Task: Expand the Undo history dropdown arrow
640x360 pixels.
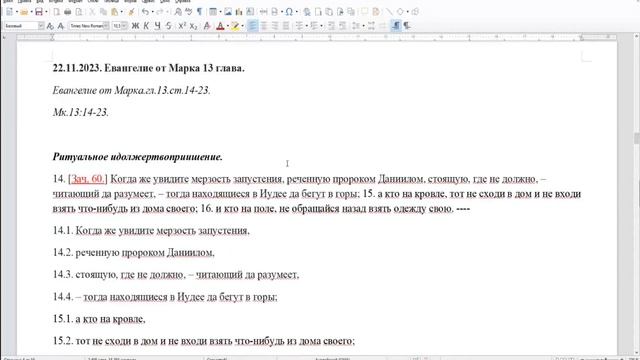Action: 153,12
